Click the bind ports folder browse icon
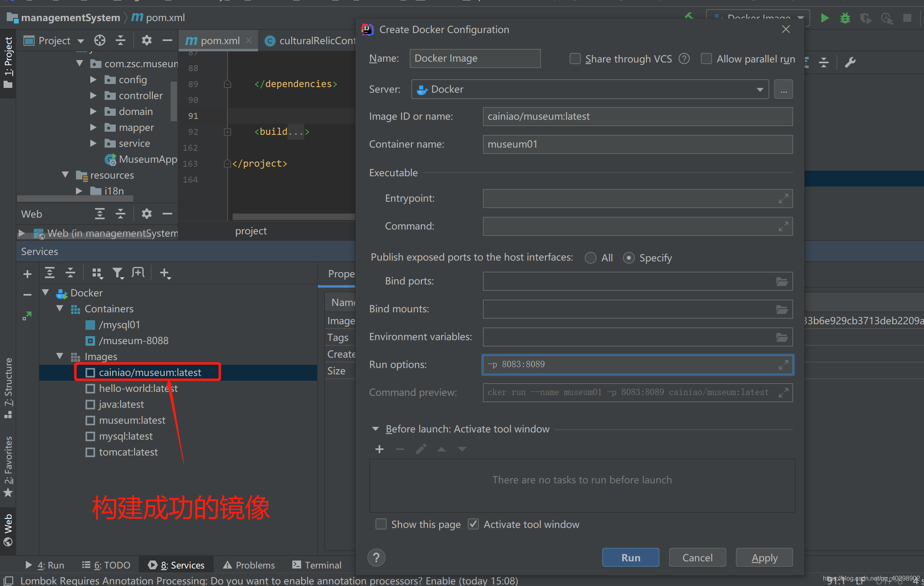The height and width of the screenshot is (586, 924). click(781, 281)
